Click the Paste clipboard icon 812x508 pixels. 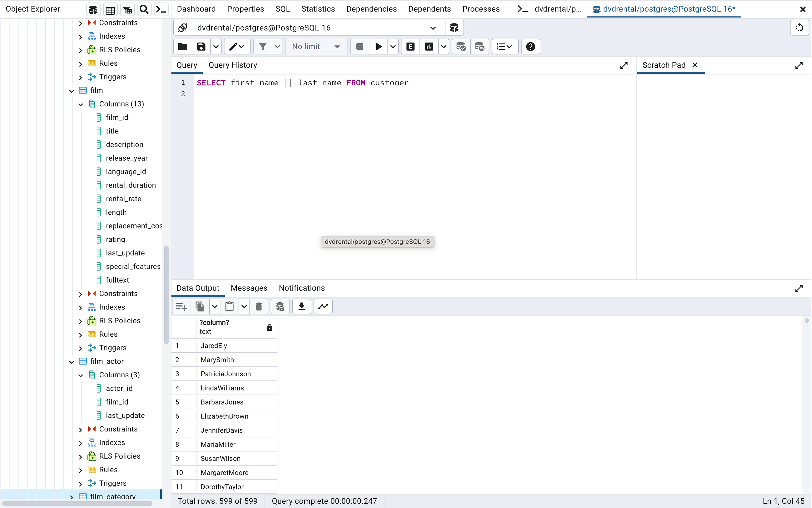(x=230, y=306)
